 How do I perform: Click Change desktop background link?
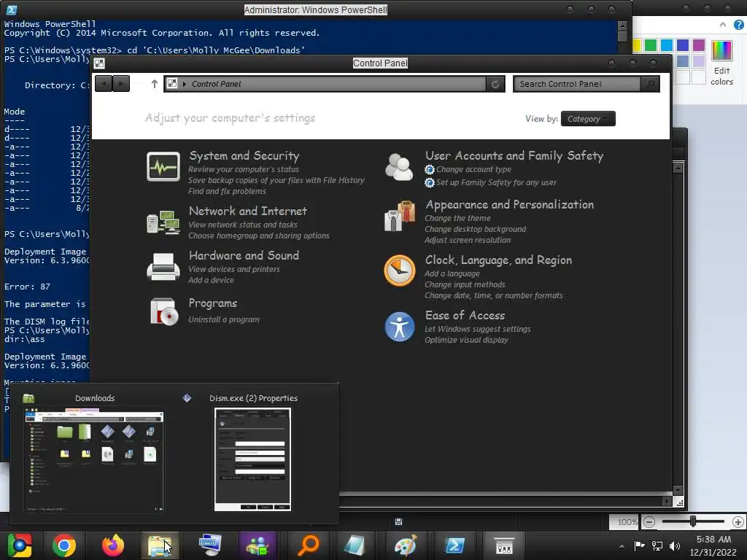click(476, 229)
